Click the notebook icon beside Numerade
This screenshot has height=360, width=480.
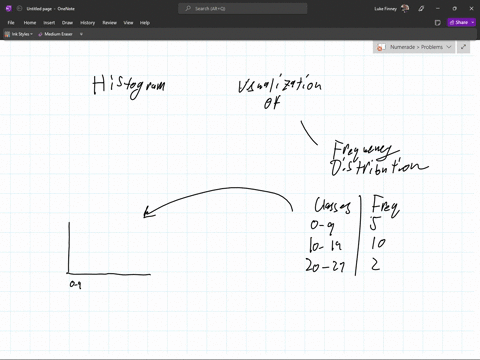381,47
